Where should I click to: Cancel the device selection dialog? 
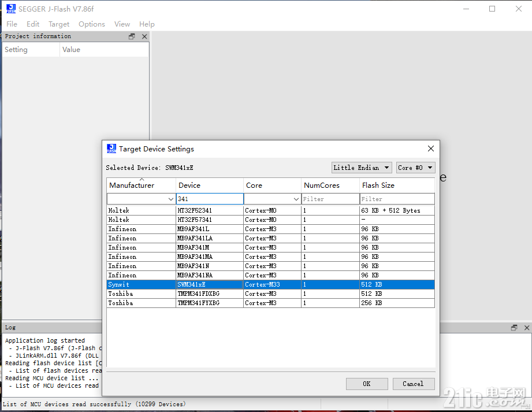(414, 384)
